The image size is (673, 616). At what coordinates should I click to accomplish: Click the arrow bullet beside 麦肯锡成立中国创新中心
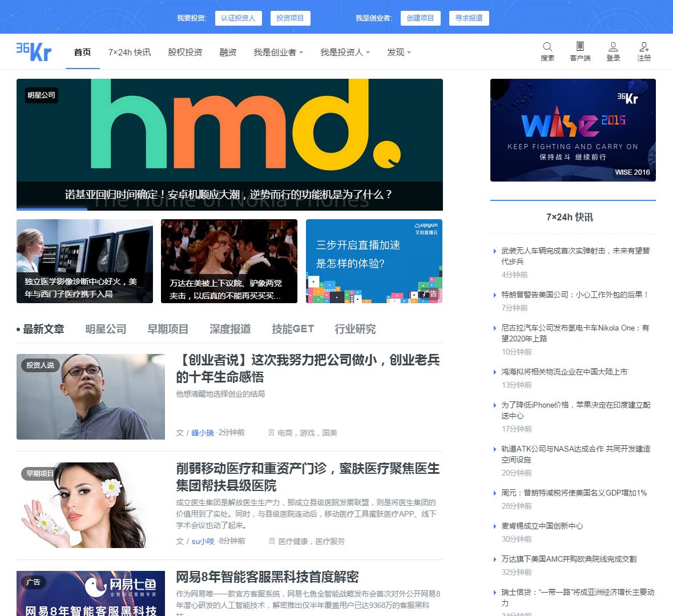point(495,526)
